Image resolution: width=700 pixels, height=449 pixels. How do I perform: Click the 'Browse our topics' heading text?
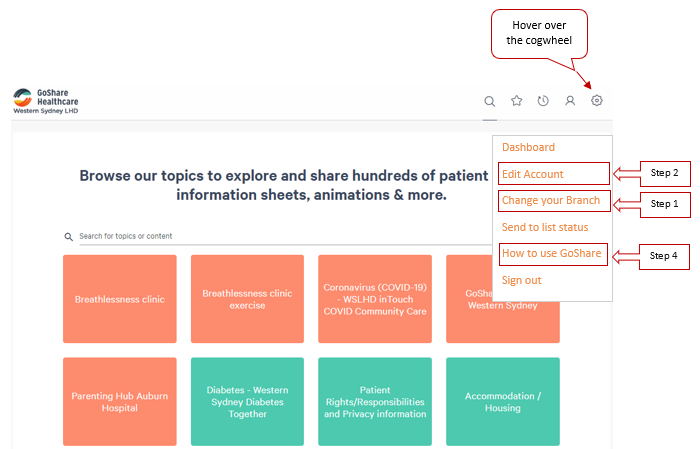(x=284, y=185)
